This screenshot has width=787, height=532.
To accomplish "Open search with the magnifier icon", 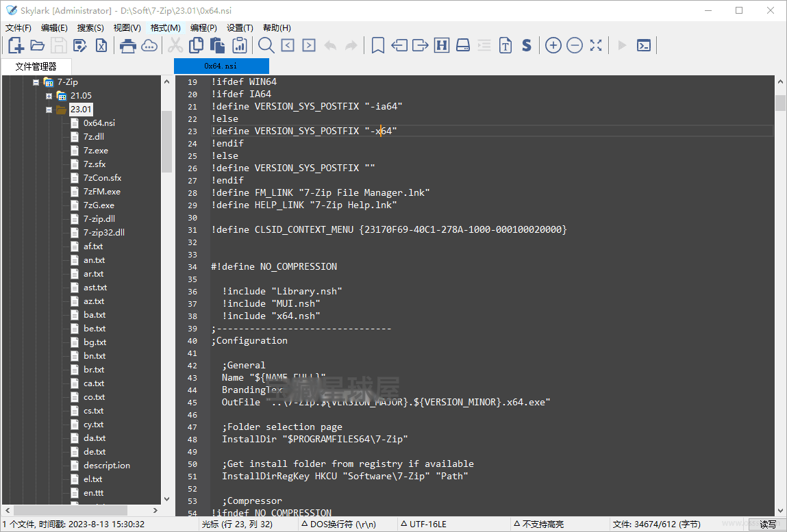I will pos(266,46).
